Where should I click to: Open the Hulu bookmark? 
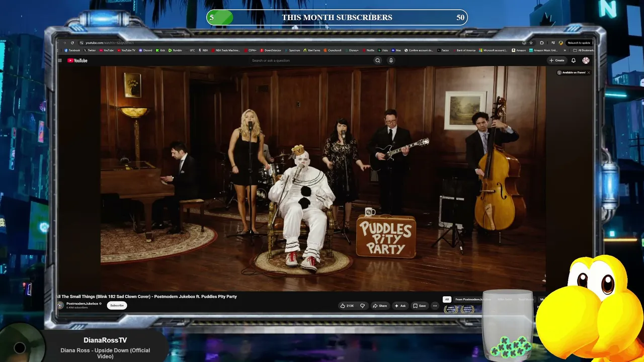(383, 50)
